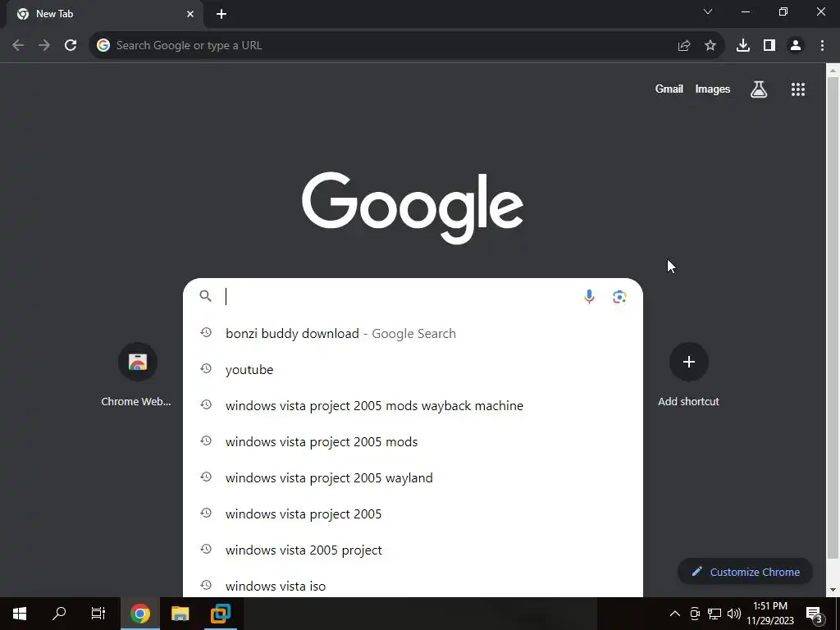Select 'windows vista iso' suggestion
Screen dimensions: 840x630
413,586
